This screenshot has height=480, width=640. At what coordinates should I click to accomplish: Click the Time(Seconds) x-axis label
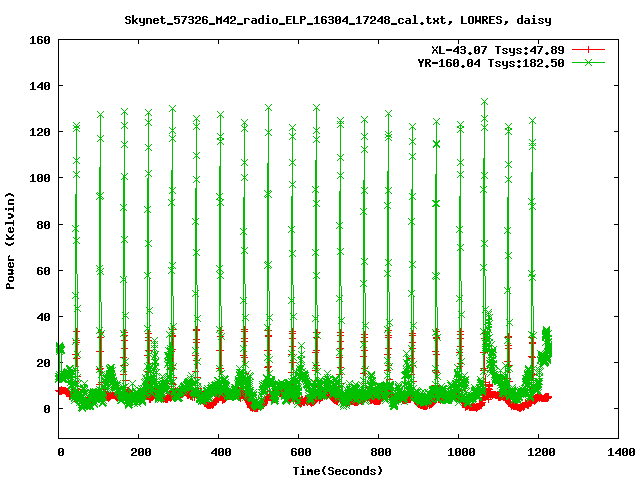click(x=338, y=471)
